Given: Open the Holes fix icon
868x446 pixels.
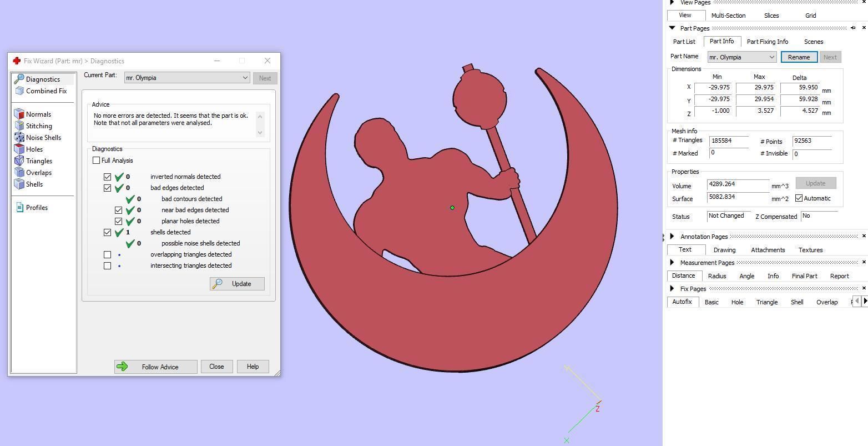Looking at the screenshot, I should tap(19, 149).
